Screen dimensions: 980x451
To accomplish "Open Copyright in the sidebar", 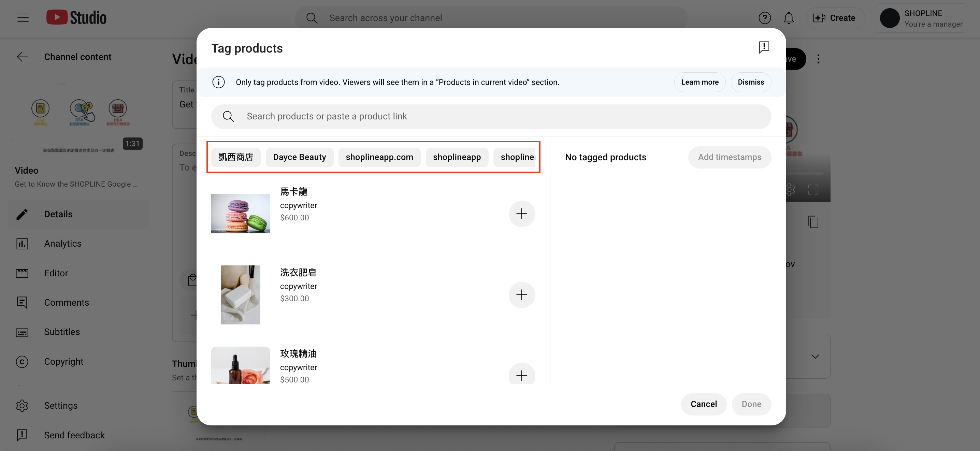I will [x=78, y=361].
